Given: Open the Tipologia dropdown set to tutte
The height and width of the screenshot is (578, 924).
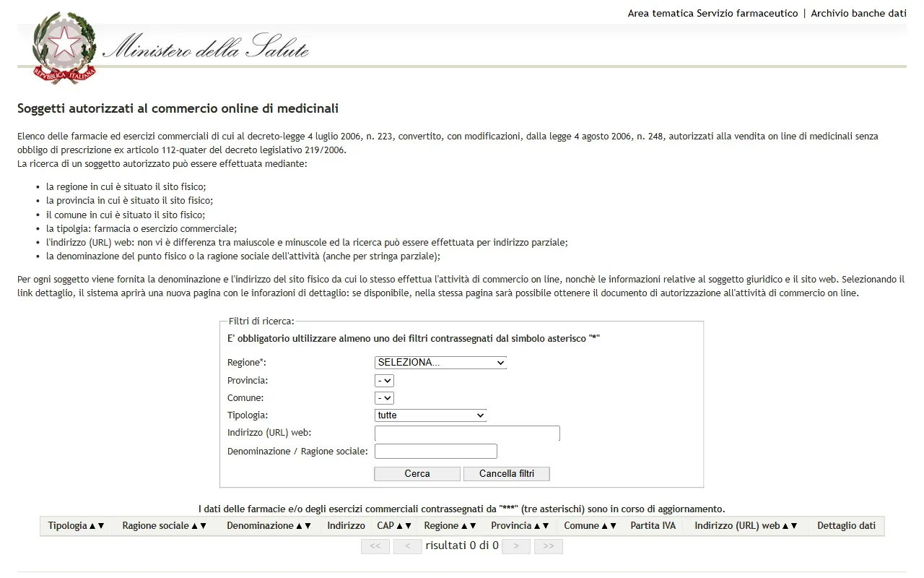Looking at the screenshot, I should (x=430, y=415).
